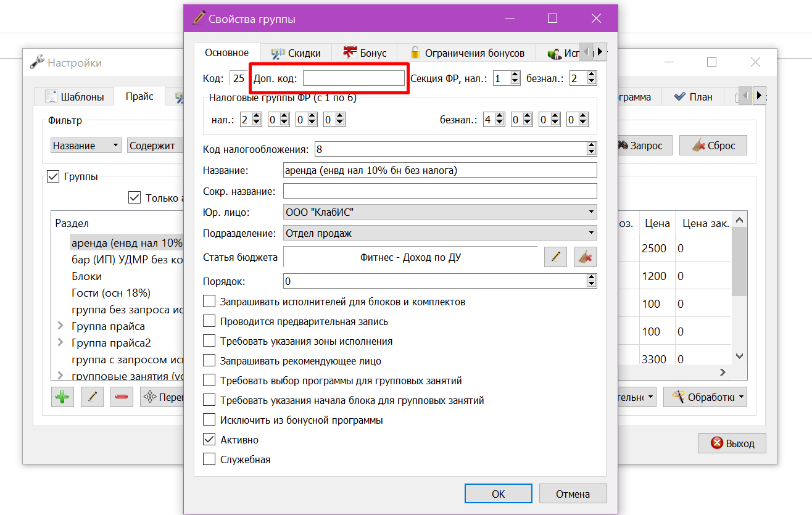Toggle Требовать указания зоны исполнения
Screen dimensions: 812x515
[x=209, y=341]
